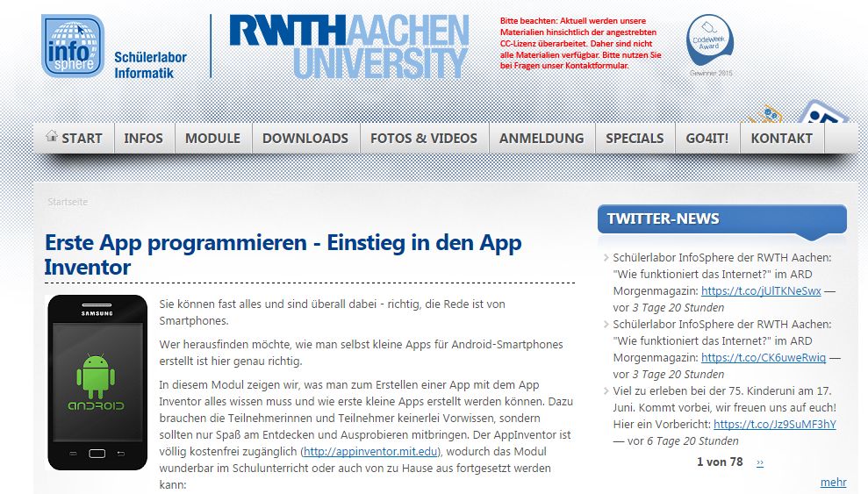Open the INFOS menu item

pos(143,139)
